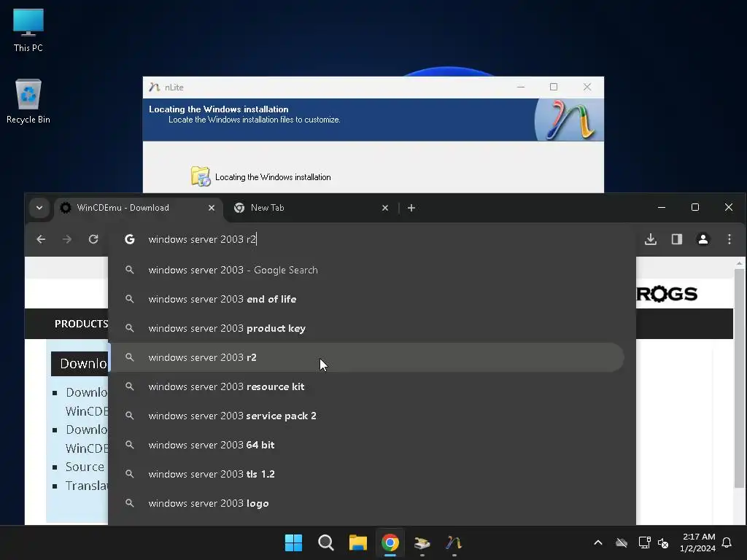Click scrollbar up arrow on the webpage

coord(739,263)
